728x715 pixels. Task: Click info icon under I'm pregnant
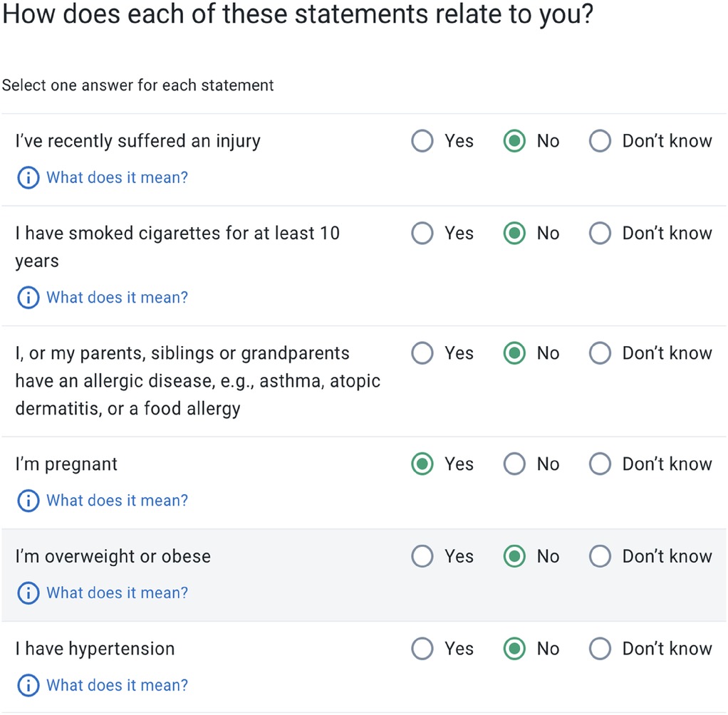[28, 501]
